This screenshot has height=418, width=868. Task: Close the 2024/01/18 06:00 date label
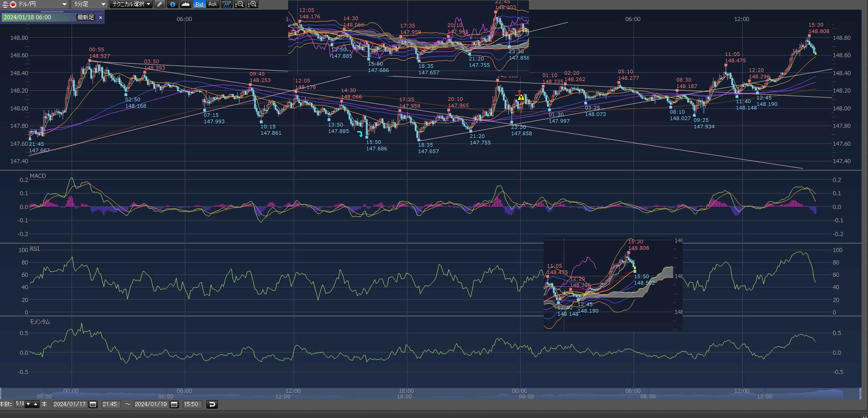100,17
